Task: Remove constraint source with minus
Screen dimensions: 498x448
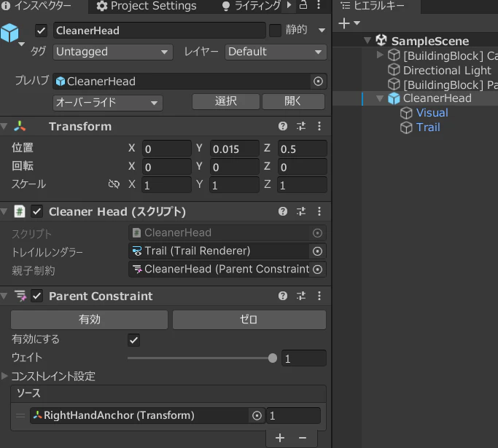Action: coord(303,438)
